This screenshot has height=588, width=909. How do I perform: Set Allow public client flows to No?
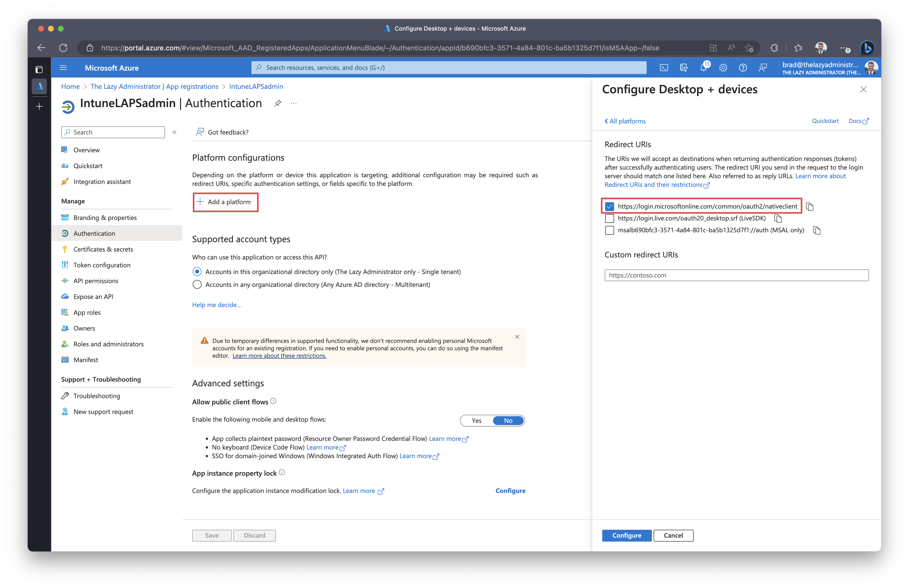[x=508, y=420]
